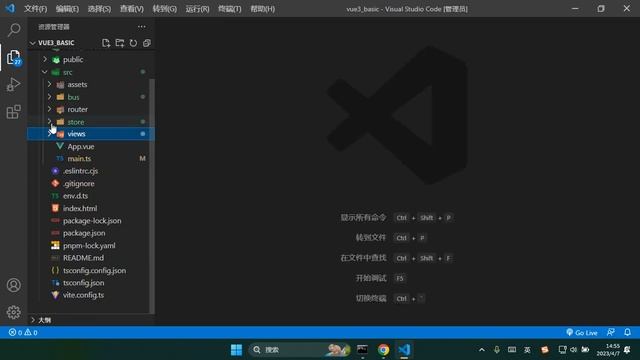
Task: Show hidden system tray icons
Action: click(482, 350)
